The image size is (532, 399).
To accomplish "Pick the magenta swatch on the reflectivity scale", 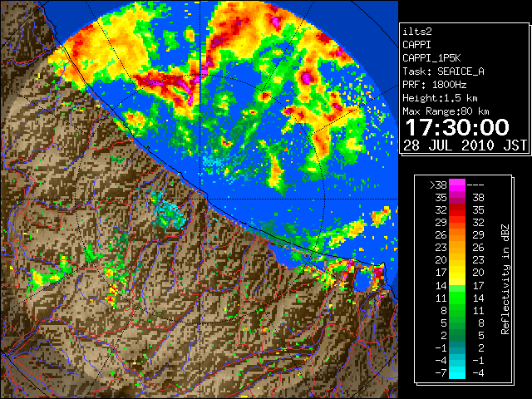I will [x=457, y=185].
